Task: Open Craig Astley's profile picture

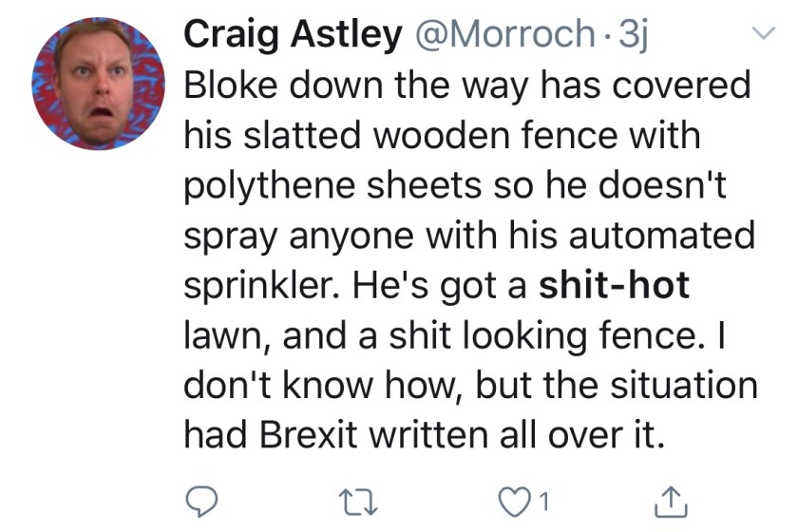Action: (x=99, y=85)
